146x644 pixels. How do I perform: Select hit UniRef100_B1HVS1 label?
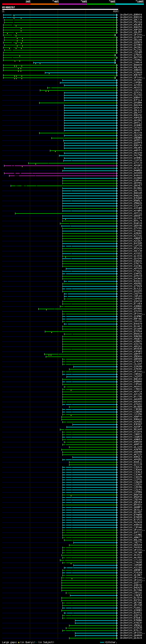(131, 613)
